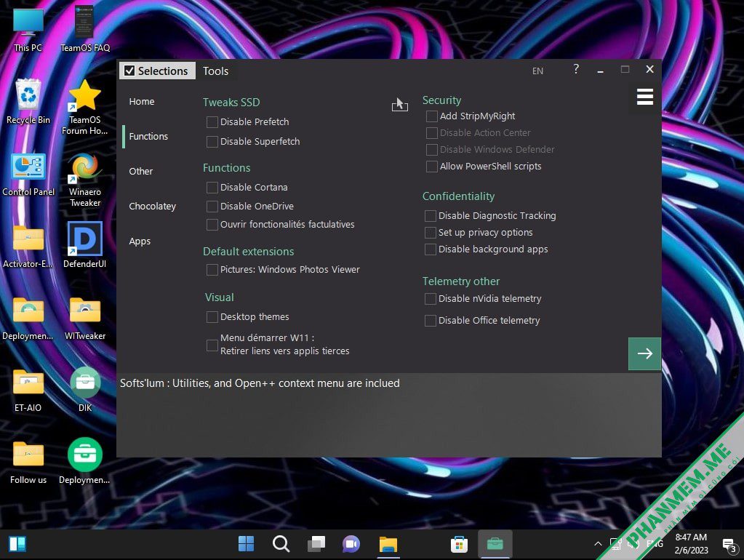Screen dimensions: 744x560
Task: Click the green toolbox taskbar app
Action: click(x=495, y=544)
